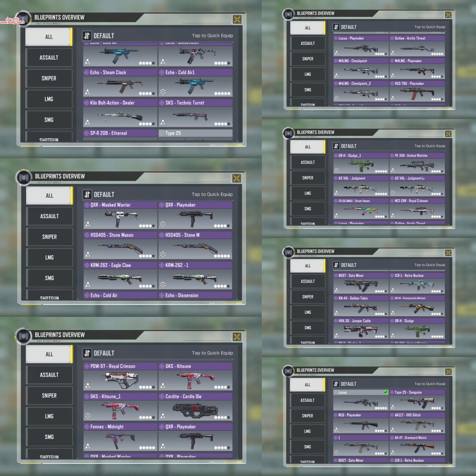Select ASSAULT tab in panel listing KRM-262 - Eagle Claw
This screenshot has width=476, height=476.
tap(50, 216)
